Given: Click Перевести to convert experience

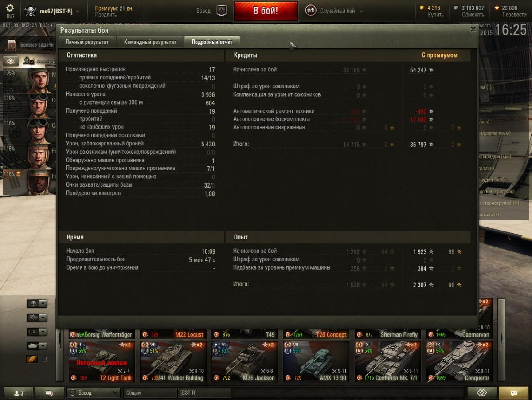Looking at the screenshot, I should click(514, 15).
